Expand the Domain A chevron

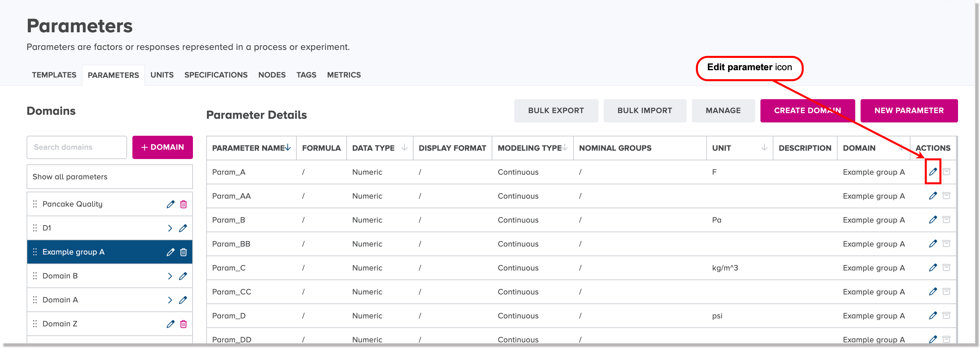pos(170,300)
